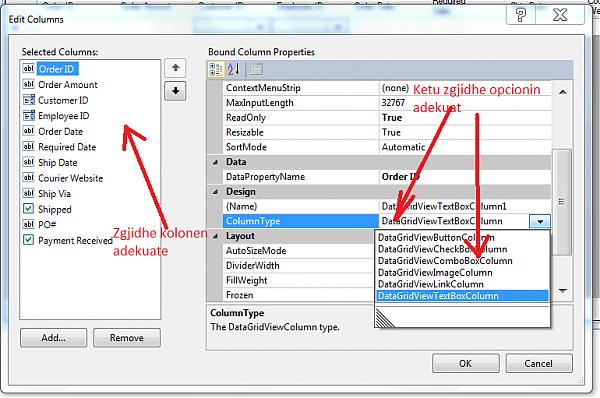Click the Shipped checkbox column icon

click(x=28, y=209)
